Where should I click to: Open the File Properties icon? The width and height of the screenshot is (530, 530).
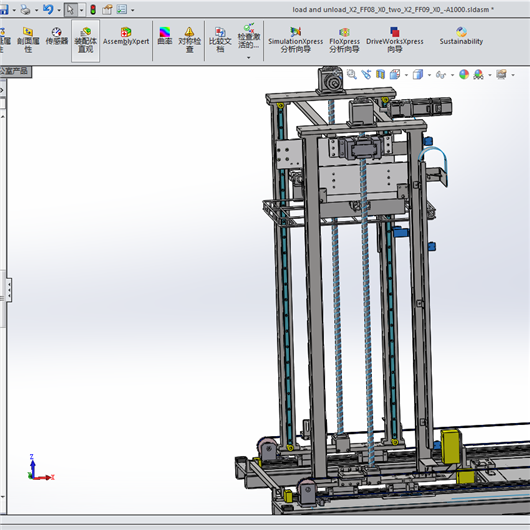(107, 10)
